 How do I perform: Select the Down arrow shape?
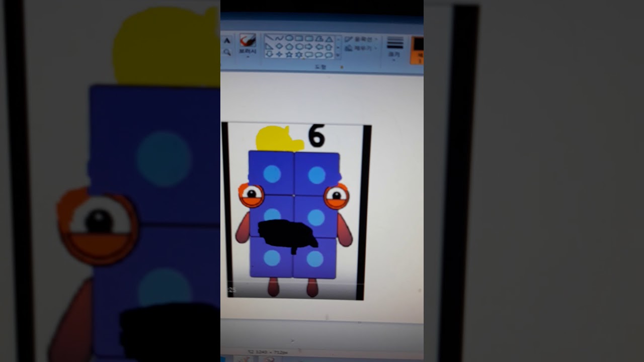pyautogui.click(x=269, y=54)
